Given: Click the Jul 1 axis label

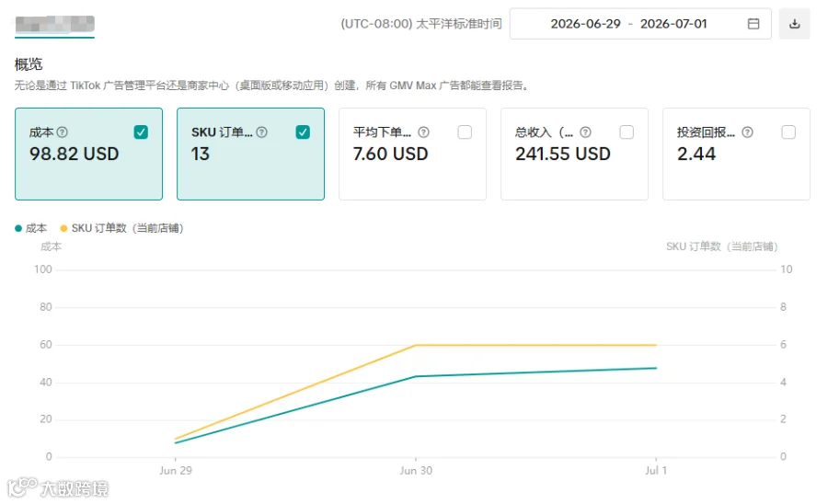Looking at the screenshot, I should [656, 470].
